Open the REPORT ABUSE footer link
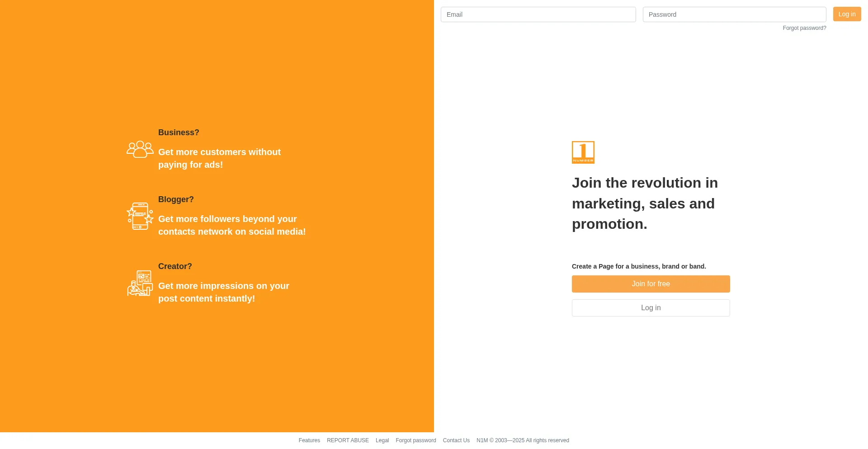This screenshot has width=868, height=449. (x=348, y=440)
